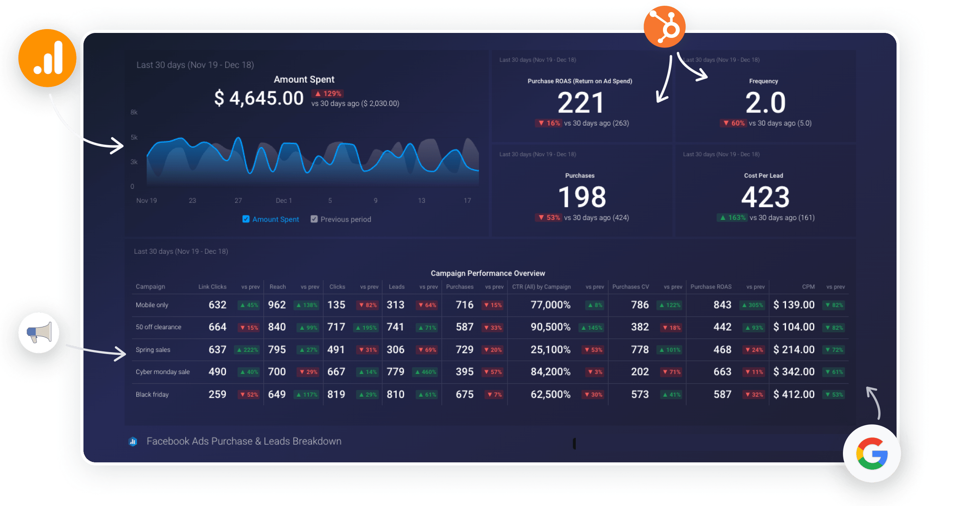
Task: Click Mobile only CPM value $ 139.00
Action: click(x=794, y=305)
